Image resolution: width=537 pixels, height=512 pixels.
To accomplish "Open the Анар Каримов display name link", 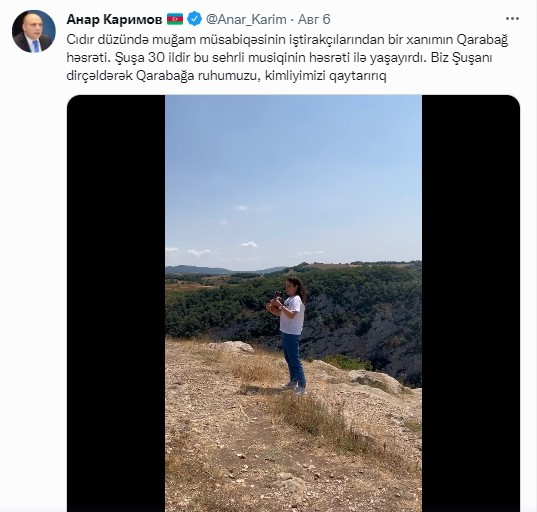I will pos(114,20).
